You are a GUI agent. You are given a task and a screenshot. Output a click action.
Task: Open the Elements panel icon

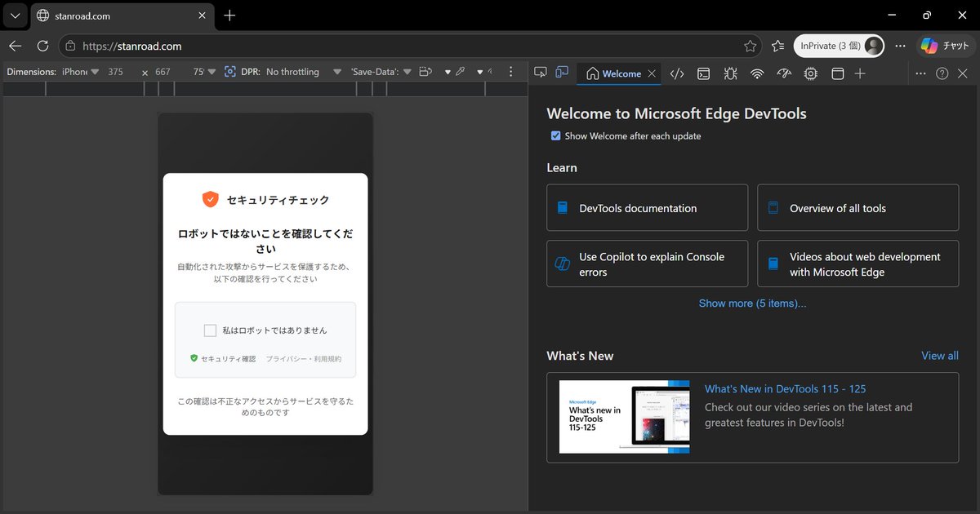(x=676, y=73)
